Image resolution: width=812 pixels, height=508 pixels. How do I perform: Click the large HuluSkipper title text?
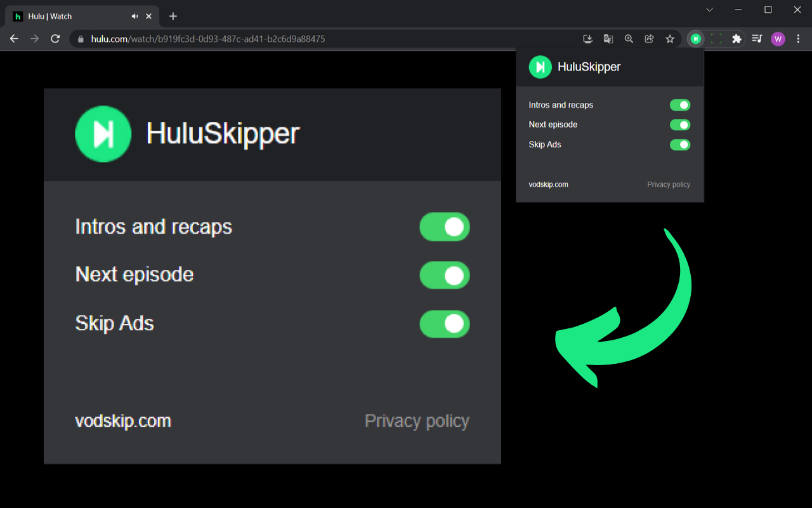click(223, 134)
